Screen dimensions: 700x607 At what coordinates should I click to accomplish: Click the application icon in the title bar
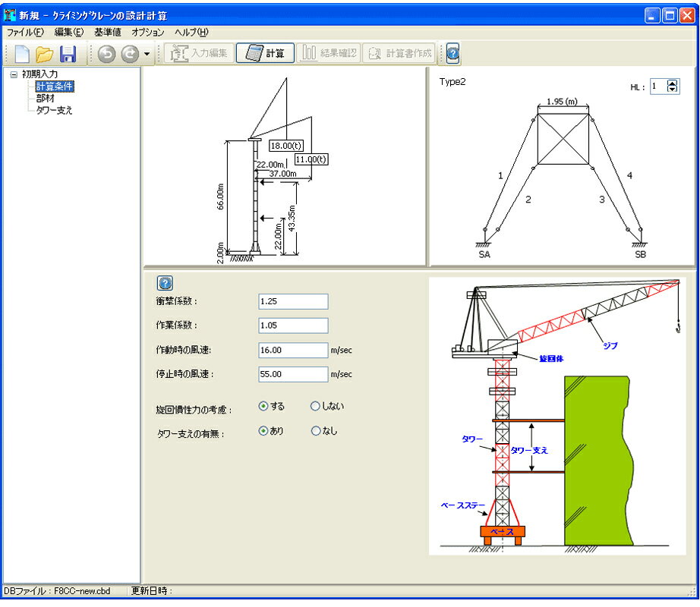[10, 15]
